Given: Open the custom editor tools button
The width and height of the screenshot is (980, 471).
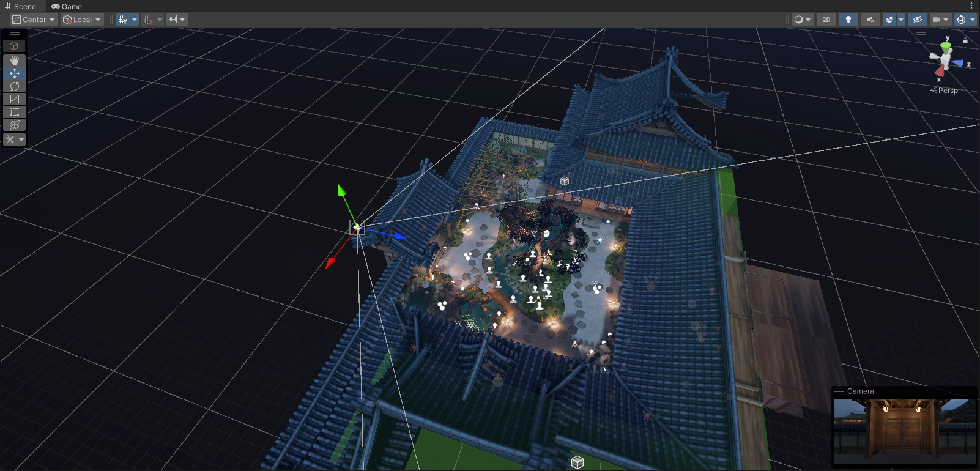Looking at the screenshot, I should click(x=10, y=139).
